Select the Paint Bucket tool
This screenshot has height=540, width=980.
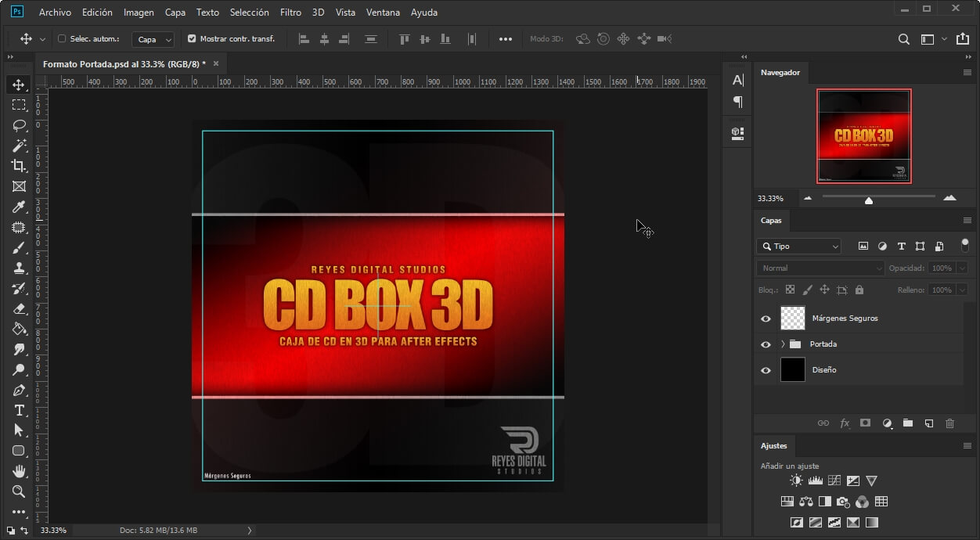point(19,329)
